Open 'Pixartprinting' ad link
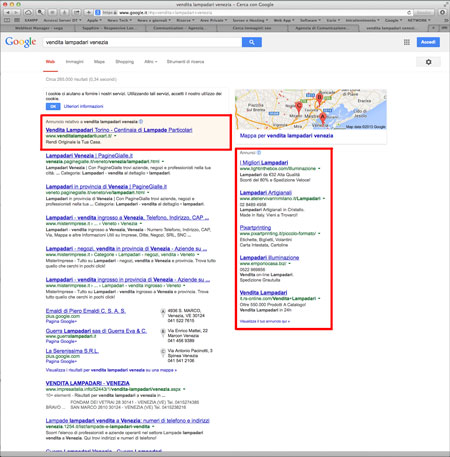 [255, 228]
